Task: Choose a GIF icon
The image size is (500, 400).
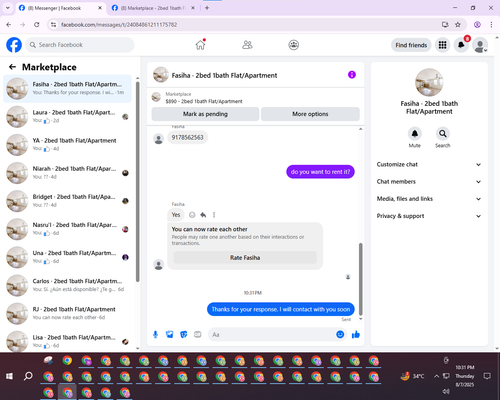Action: point(198,334)
